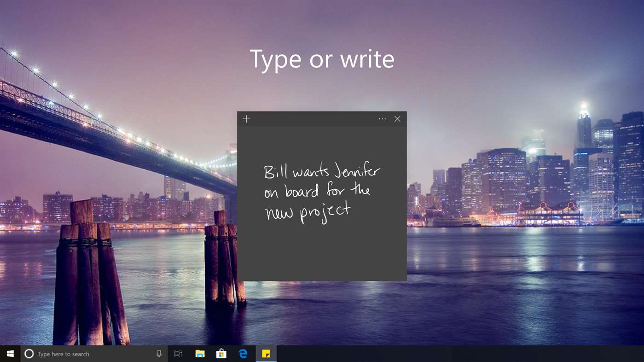Click the handwritten word 'project'
This screenshot has height=362, width=644.
[x=325, y=212]
